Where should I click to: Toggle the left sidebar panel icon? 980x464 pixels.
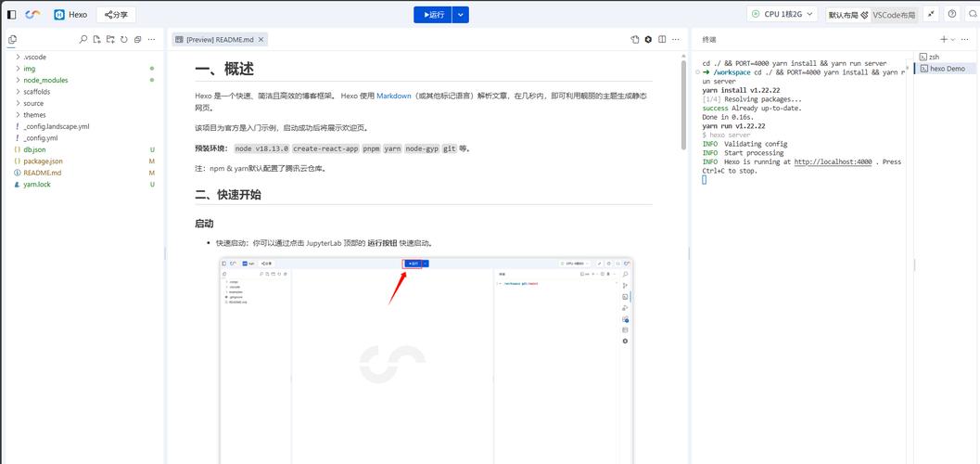click(12, 15)
